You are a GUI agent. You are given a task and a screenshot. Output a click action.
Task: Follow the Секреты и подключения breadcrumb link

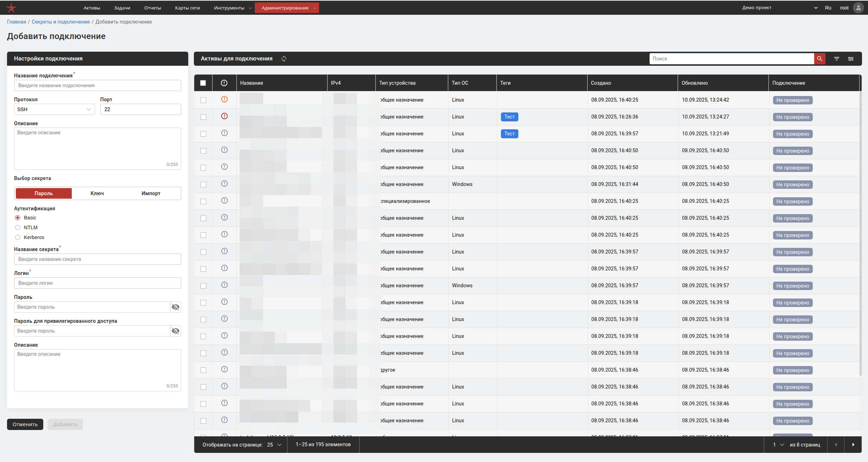pyautogui.click(x=61, y=22)
